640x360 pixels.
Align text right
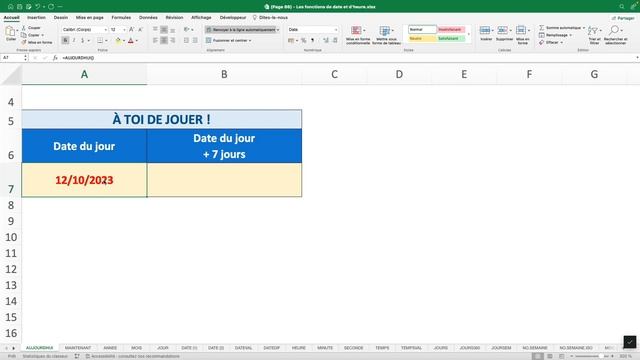point(173,40)
